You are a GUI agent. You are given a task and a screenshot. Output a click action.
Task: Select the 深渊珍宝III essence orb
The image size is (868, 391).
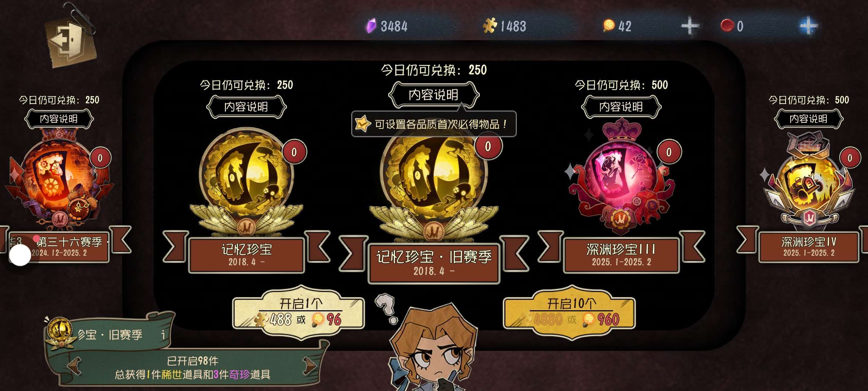pyautogui.click(x=621, y=177)
